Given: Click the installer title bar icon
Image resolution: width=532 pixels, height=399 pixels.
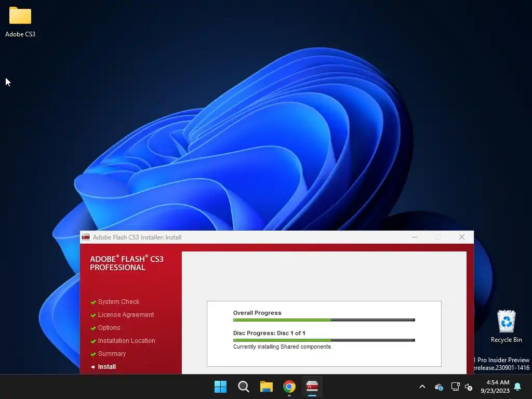Looking at the screenshot, I should pyautogui.click(x=86, y=237).
